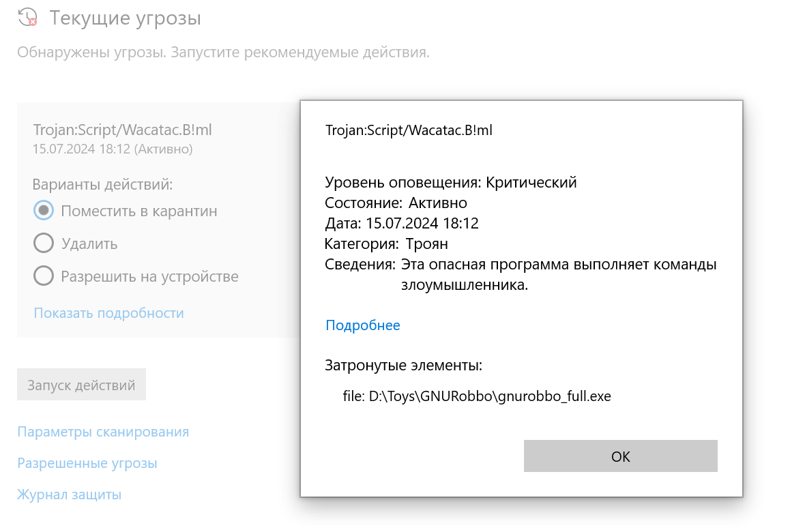This screenshot has height=532, width=790.
Task: Open the "Показать подробности" link
Action: click(x=108, y=313)
